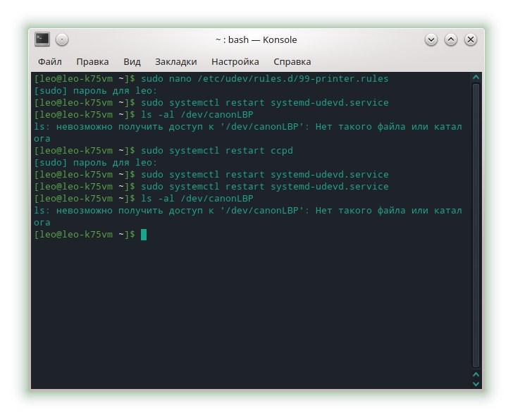Minimize the Konsole window
Screen dimensions: 513x420
431,40
